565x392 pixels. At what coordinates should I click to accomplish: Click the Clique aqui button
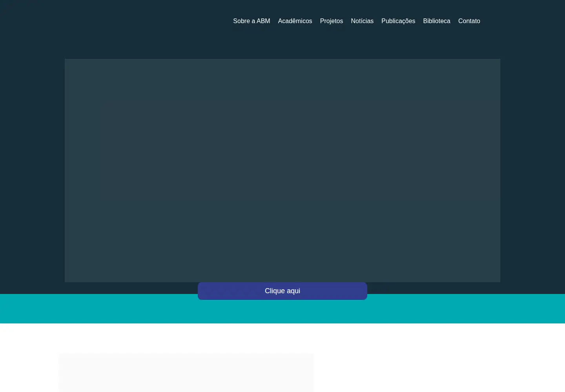coord(282,291)
